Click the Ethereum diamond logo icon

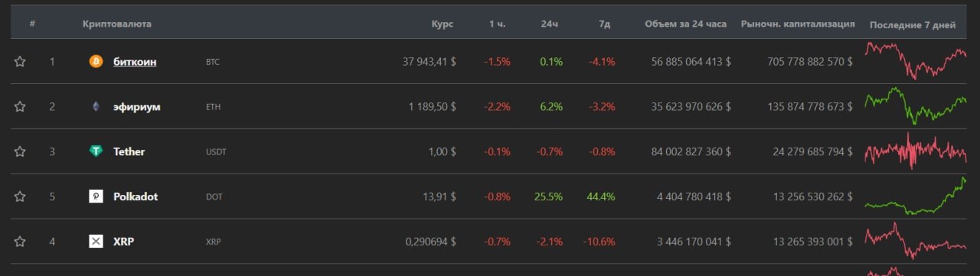96,106
